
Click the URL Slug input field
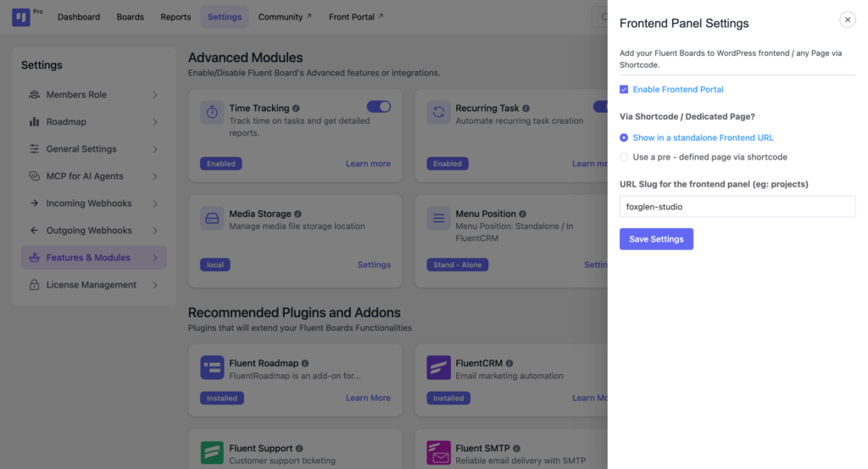point(737,207)
